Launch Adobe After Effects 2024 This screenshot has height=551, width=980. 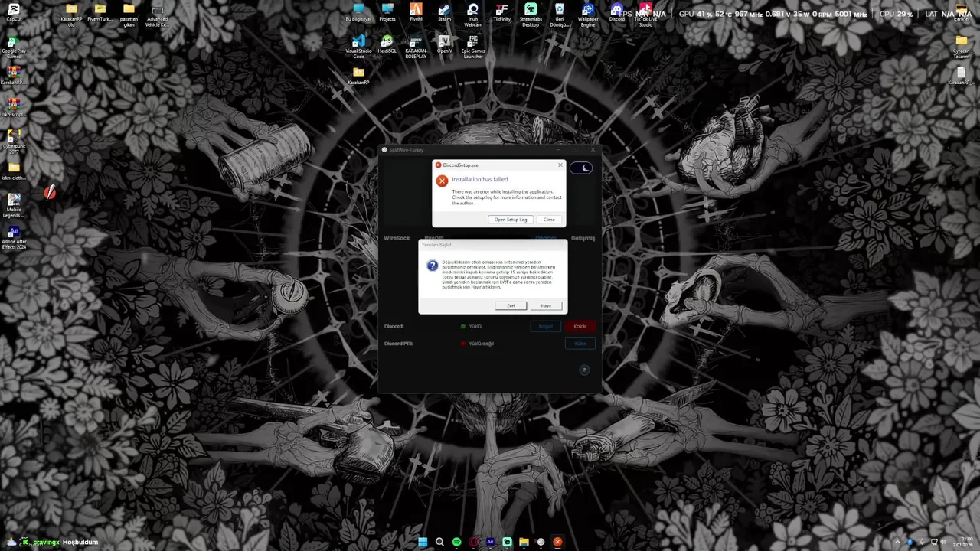point(14,237)
